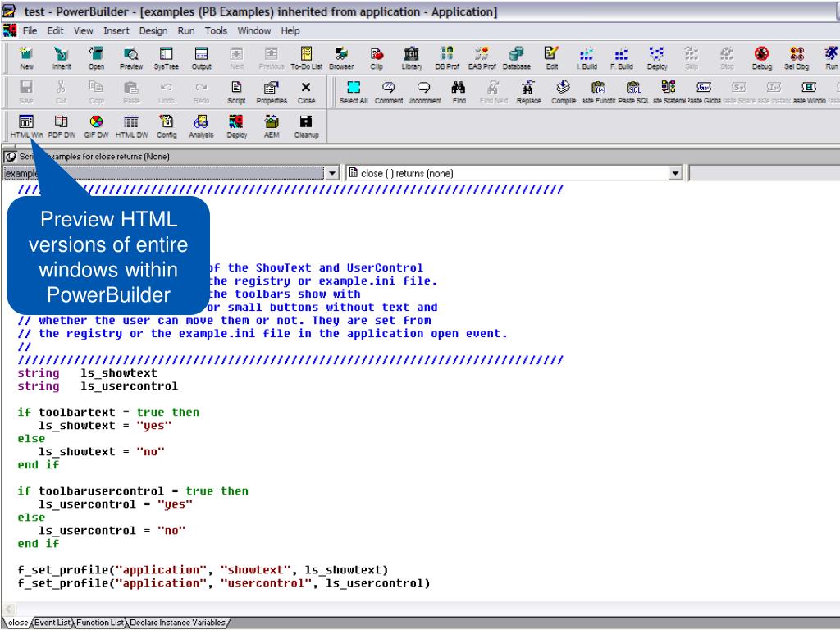The image size is (840, 630).
Task: Click the New toolbar icon
Action: point(26,58)
